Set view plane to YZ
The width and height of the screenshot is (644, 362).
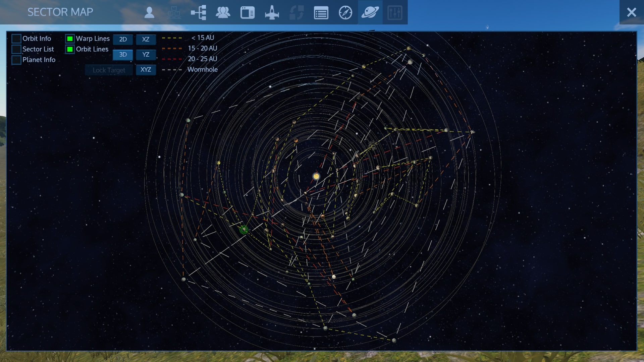146,55
